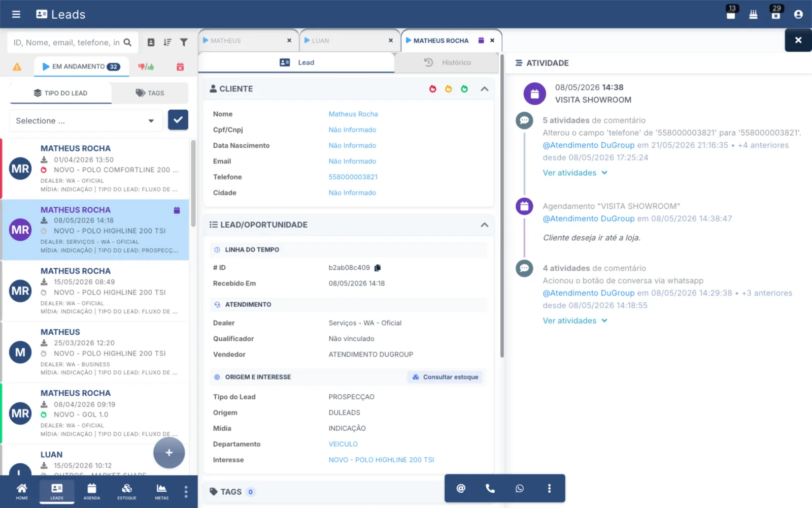
Task: Confirm the tipo do lead filter checkmark
Action: 178,120
